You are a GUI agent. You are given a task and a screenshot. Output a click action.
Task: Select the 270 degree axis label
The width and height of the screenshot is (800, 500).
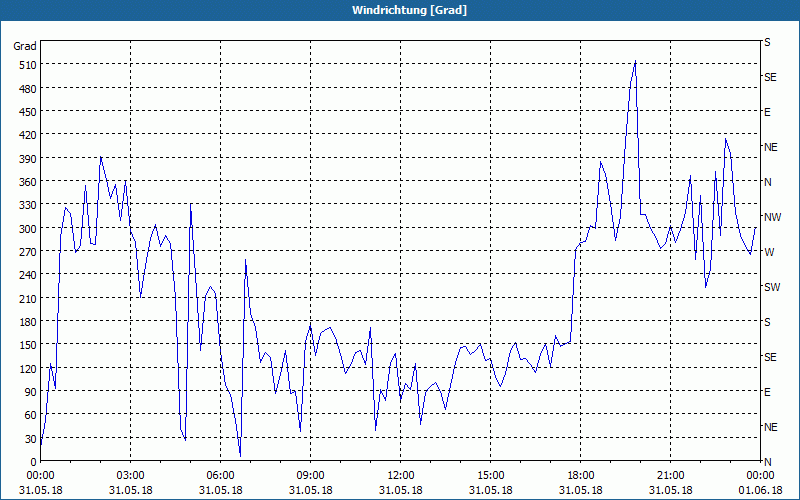28,252
